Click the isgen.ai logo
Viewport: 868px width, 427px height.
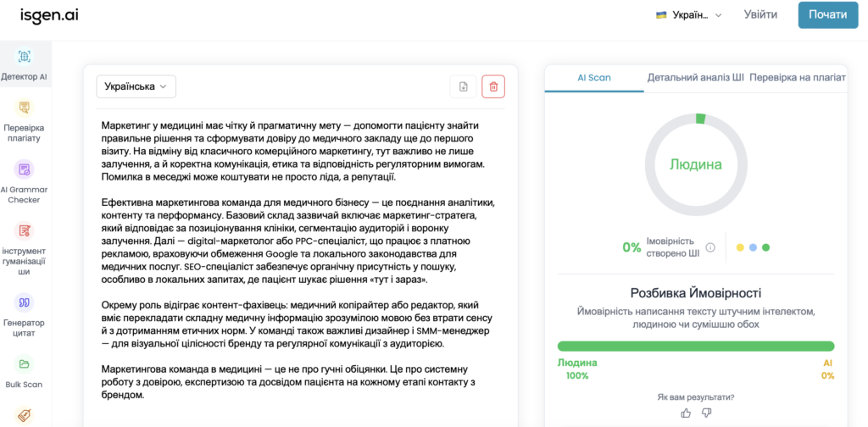pyautogui.click(x=49, y=15)
